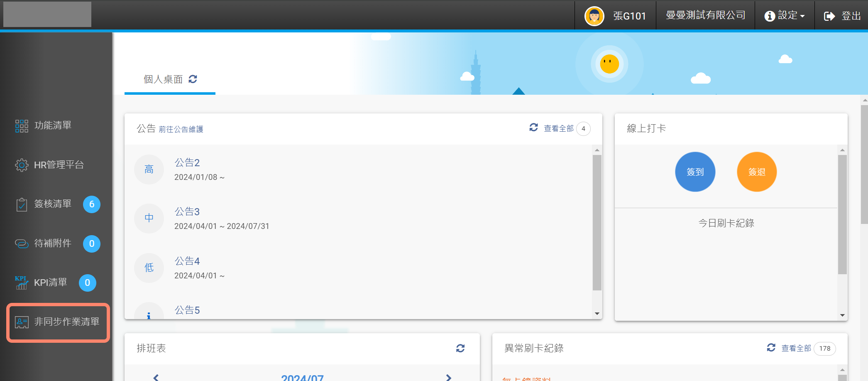
Task: Select company 曼曼測試有限公司 in top bar
Action: tap(705, 15)
